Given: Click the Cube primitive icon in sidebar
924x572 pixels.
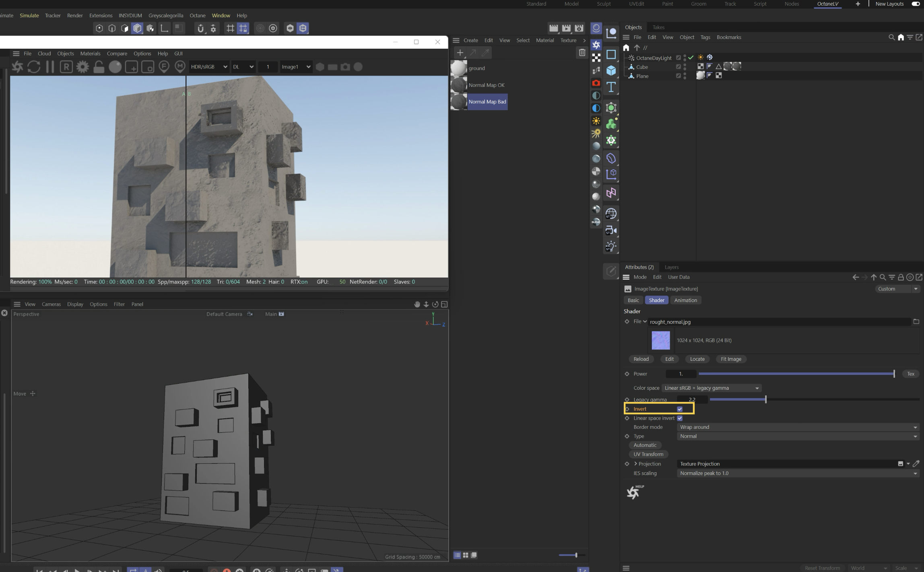Looking at the screenshot, I should (x=611, y=70).
